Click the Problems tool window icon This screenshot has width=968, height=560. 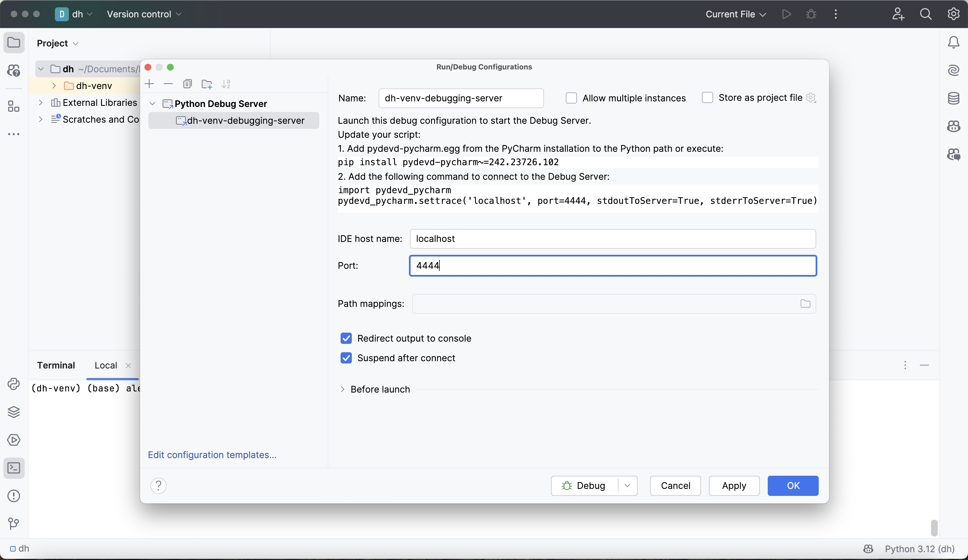click(x=14, y=496)
